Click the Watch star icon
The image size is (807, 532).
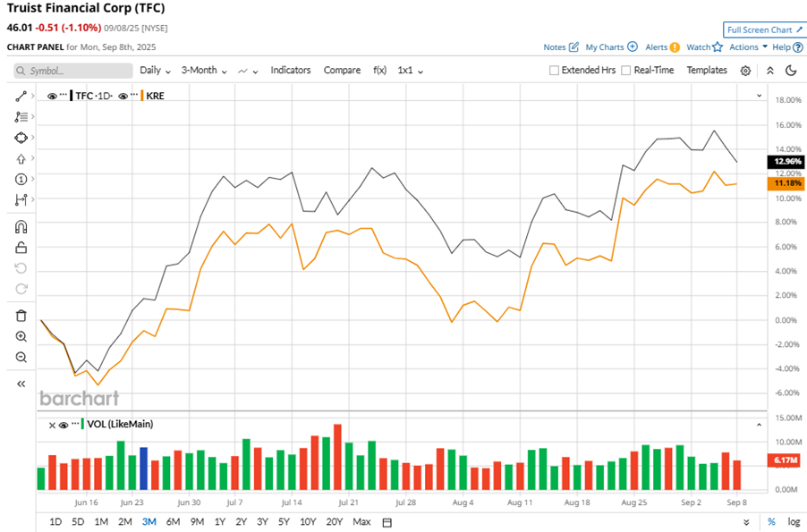point(718,46)
